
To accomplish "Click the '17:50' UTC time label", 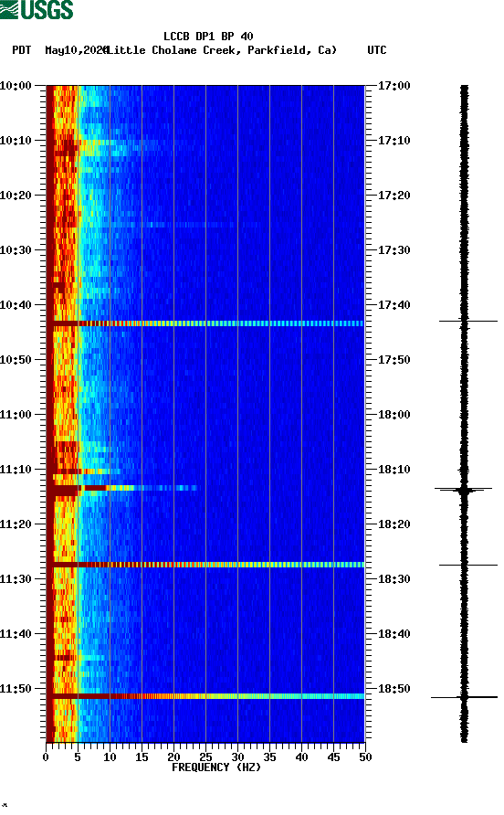I will [394, 360].
